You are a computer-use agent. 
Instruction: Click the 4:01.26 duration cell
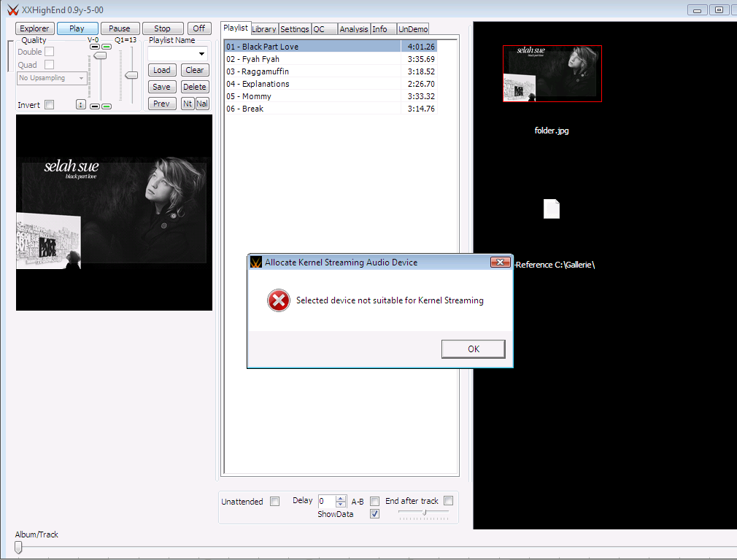coord(421,47)
